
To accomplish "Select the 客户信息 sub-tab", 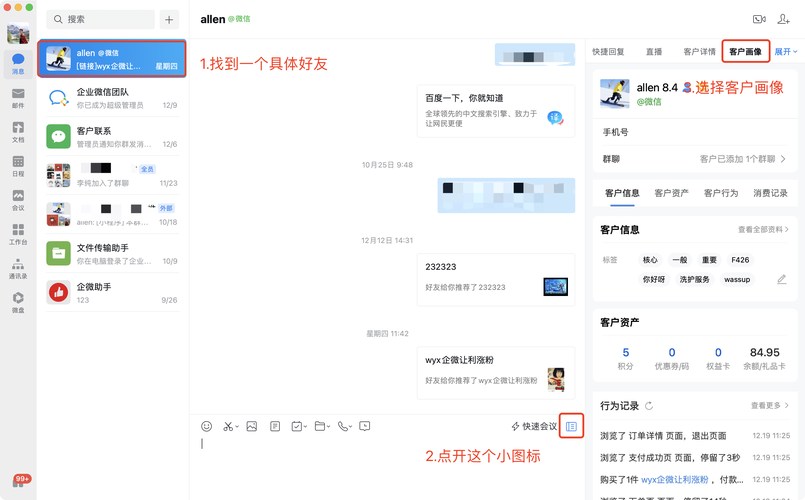I will (622, 193).
